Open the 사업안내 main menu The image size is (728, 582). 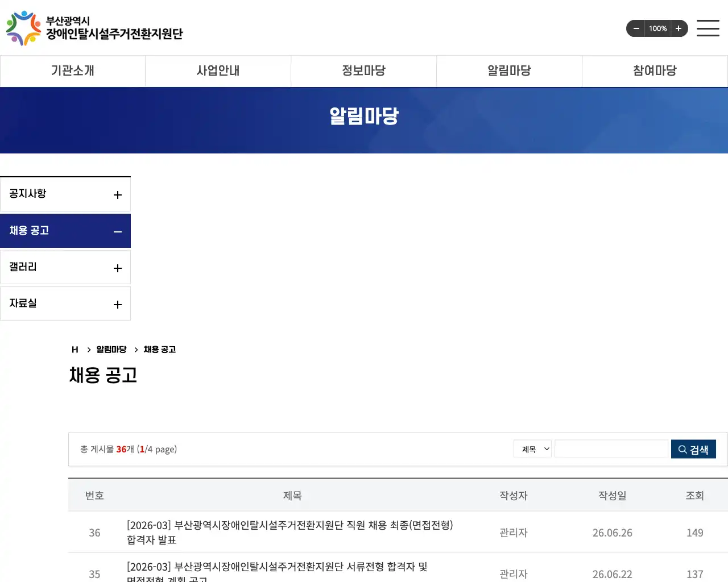click(x=218, y=71)
